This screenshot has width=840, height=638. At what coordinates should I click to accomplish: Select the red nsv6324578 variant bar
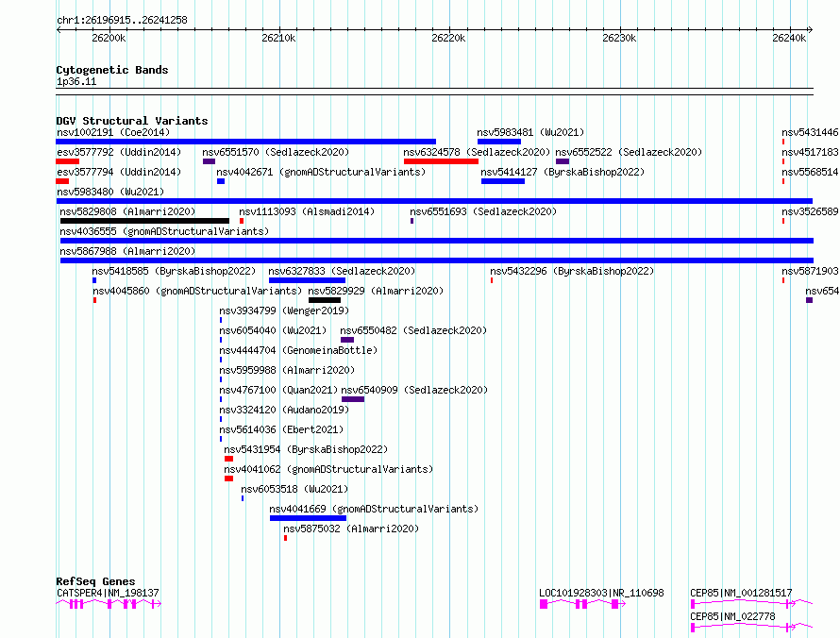[x=441, y=161]
